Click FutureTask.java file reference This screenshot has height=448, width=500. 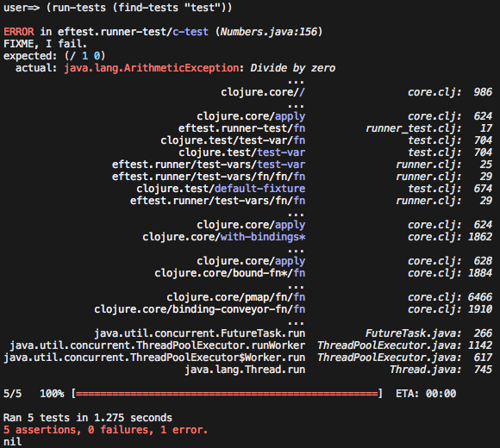point(413,334)
